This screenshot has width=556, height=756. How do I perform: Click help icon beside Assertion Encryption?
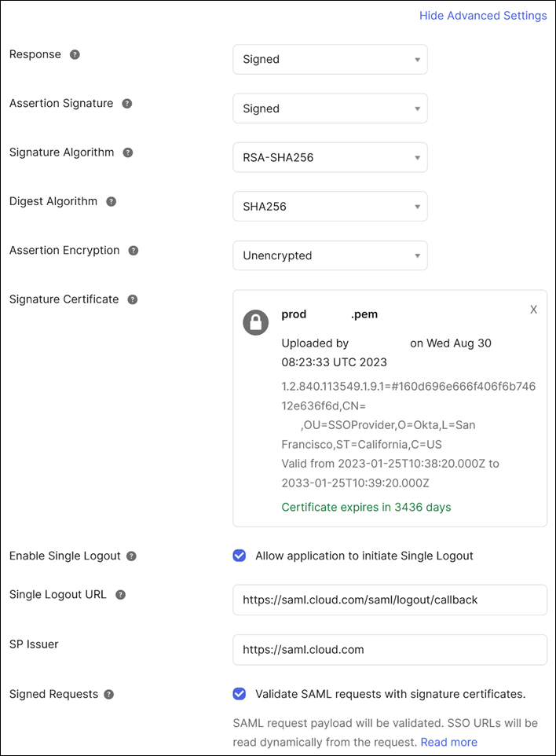click(134, 251)
